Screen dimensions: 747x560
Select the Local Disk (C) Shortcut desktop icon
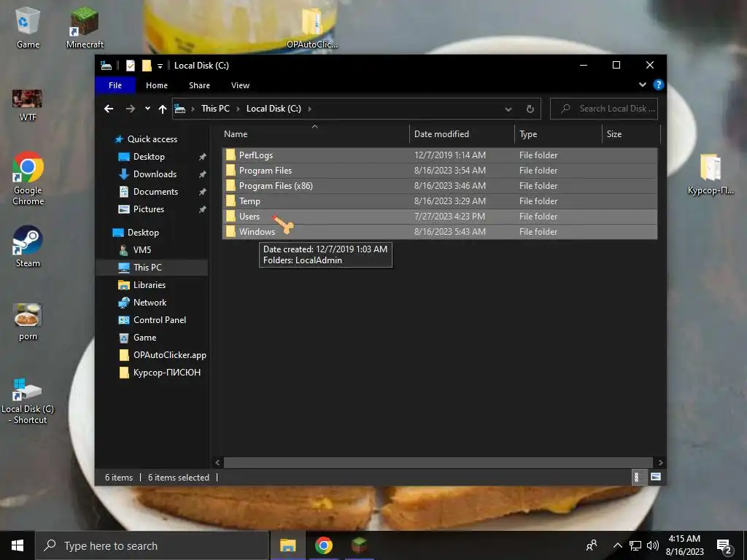(x=28, y=402)
